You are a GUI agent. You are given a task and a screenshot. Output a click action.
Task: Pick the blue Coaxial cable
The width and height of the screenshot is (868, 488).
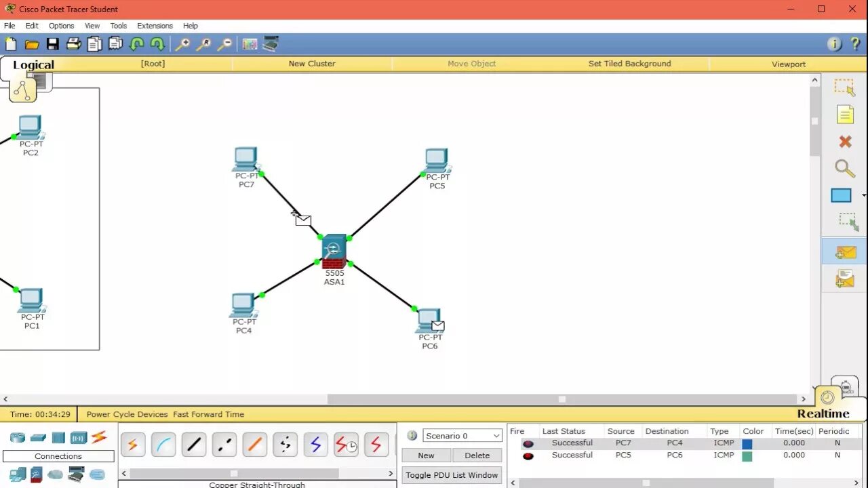pos(316,445)
